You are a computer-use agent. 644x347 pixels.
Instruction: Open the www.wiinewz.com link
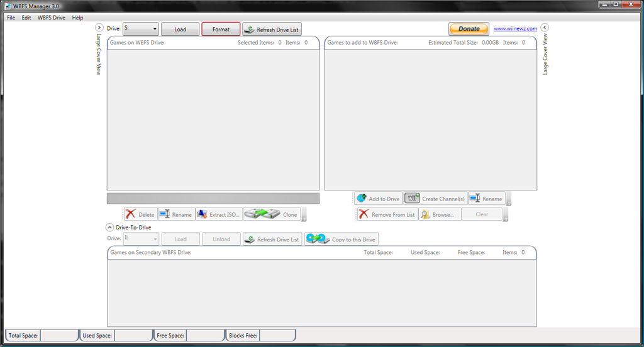(515, 29)
